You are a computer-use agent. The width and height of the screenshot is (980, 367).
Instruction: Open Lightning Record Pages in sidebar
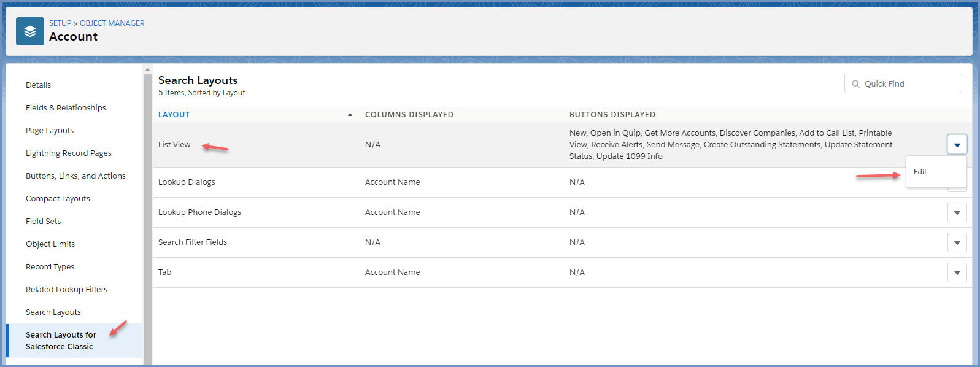69,153
